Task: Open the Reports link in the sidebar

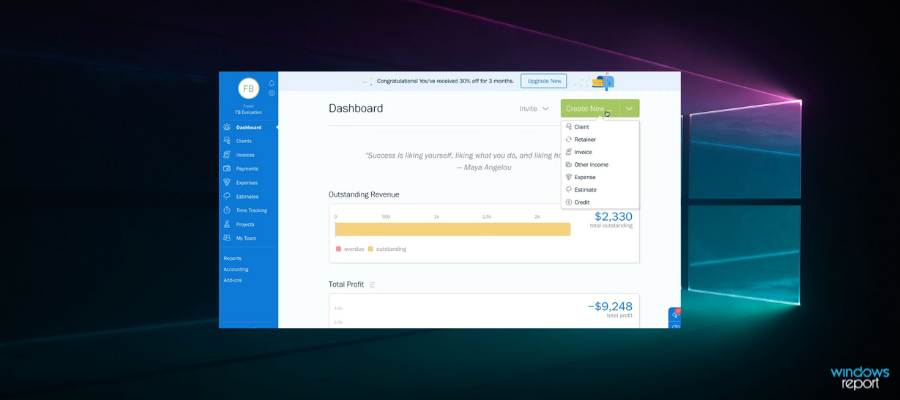Action: [232, 258]
